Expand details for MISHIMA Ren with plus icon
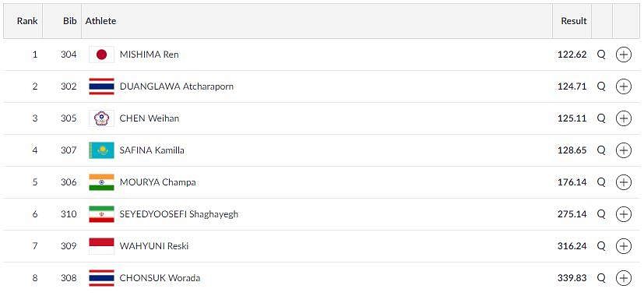This screenshot has height=296, width=644. point(624,55)
